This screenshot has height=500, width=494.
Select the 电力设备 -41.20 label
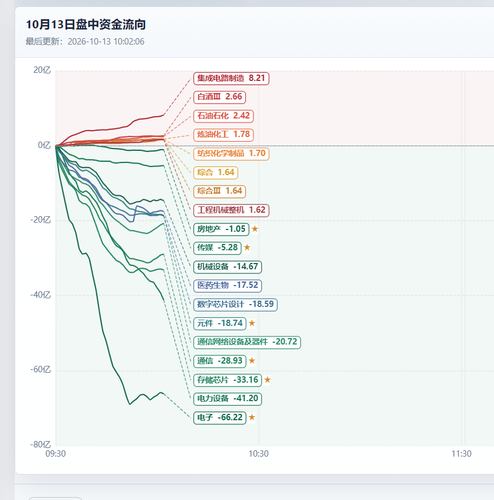tap(227, 399)
